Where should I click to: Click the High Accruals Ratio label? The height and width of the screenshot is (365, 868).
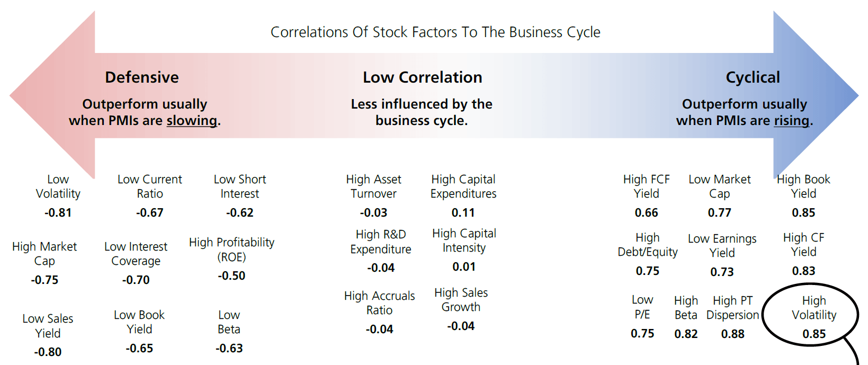380,303
